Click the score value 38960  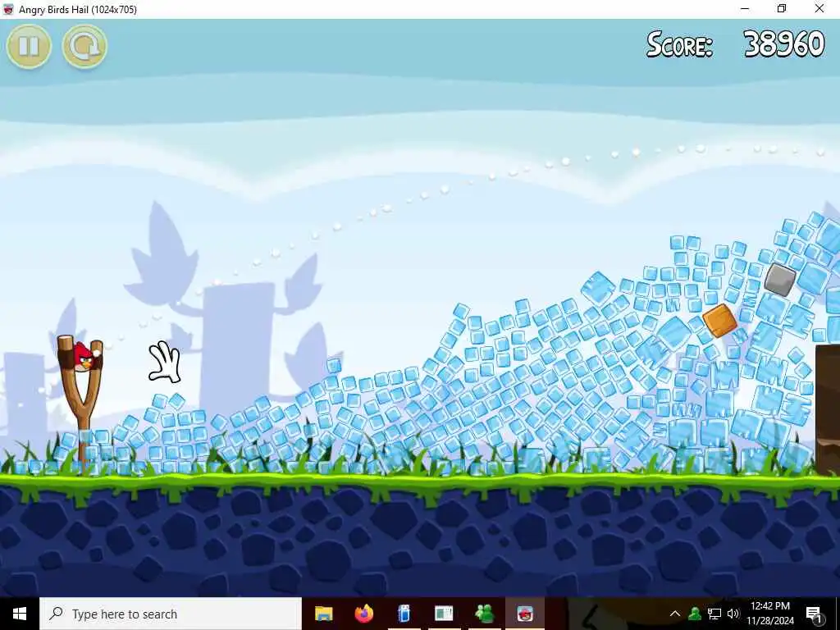[783, 44]
